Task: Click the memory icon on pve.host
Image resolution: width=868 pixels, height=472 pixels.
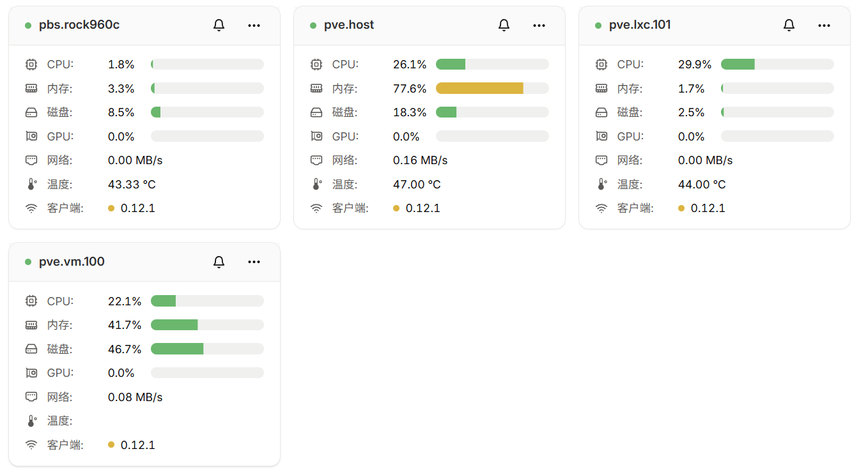Action: (x=316, y=88)
